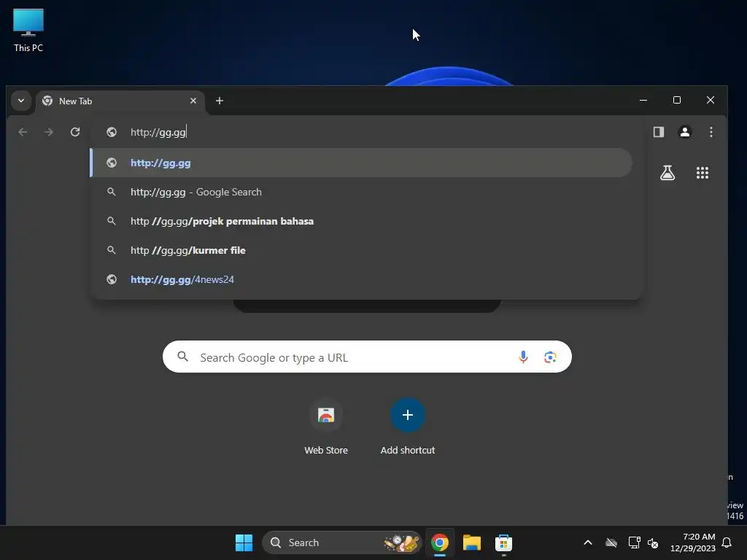747x560 pixels.
Task: Click the muted volume tray icon
Action: pos(653,542)
